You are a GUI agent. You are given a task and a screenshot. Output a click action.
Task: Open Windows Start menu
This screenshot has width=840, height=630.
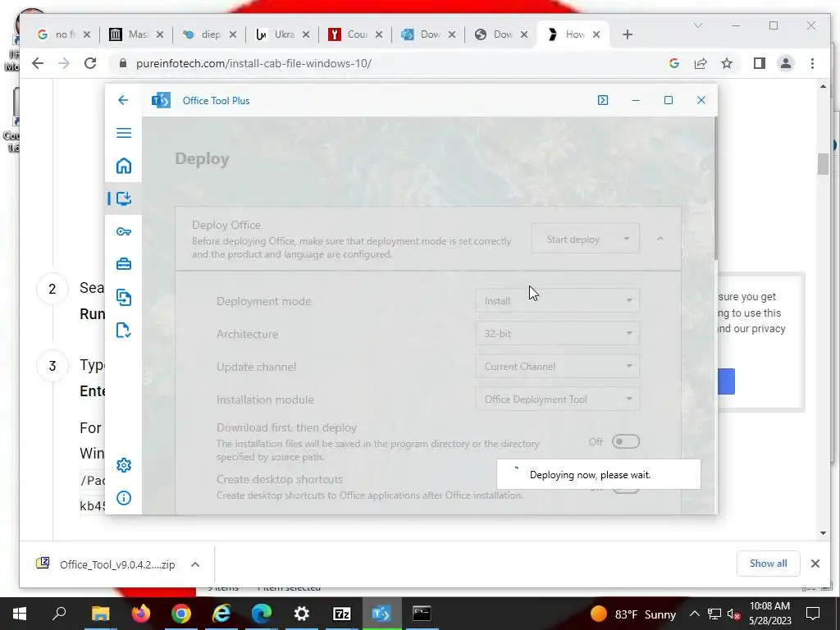[x=20, y=614]
